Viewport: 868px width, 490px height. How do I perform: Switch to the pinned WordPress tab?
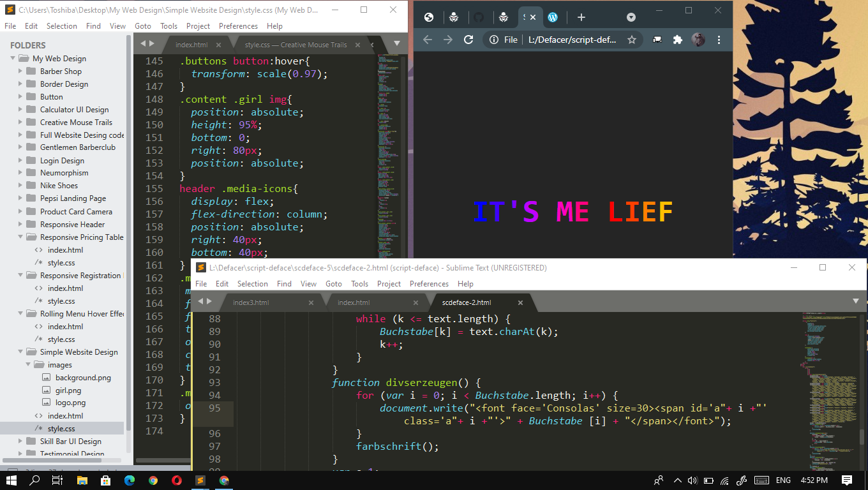click(553, 17)
